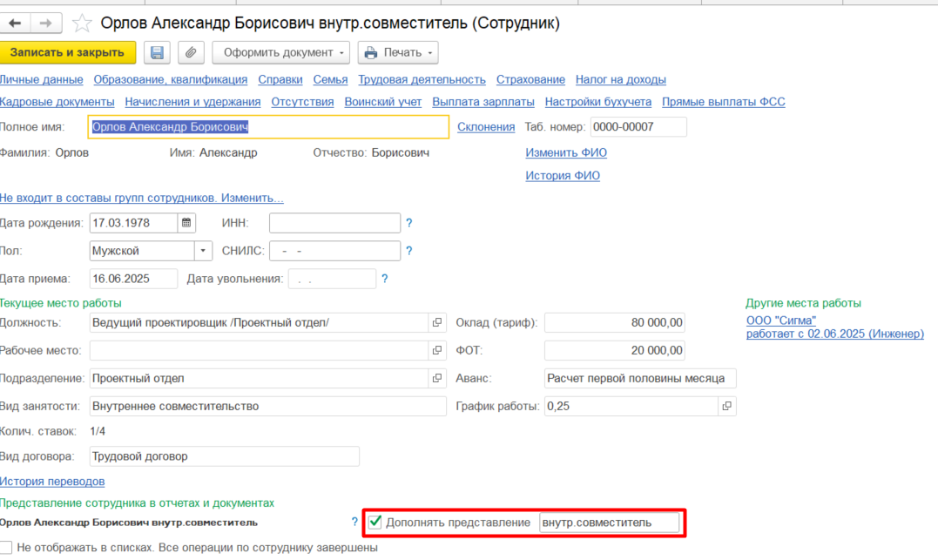Open the Воинский учет section
This screenshot has width=938, height=560.
coord(383,102)
